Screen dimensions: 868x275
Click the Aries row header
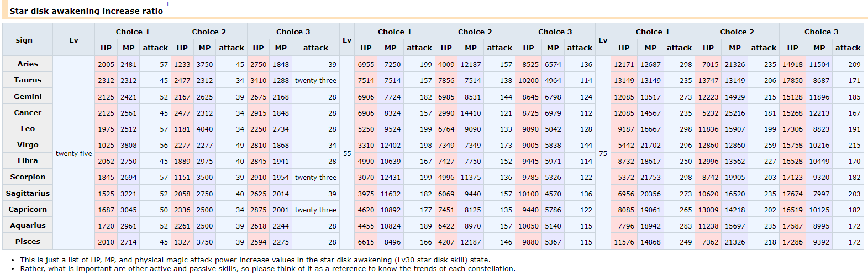point(28,64)
